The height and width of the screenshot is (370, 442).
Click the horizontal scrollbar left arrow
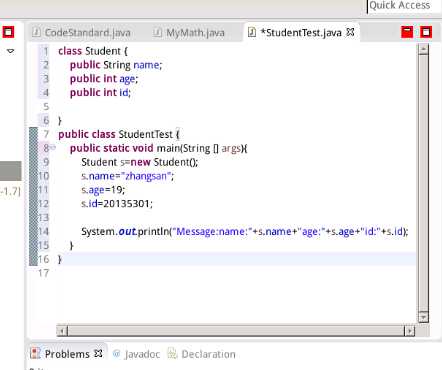[62, 331]
